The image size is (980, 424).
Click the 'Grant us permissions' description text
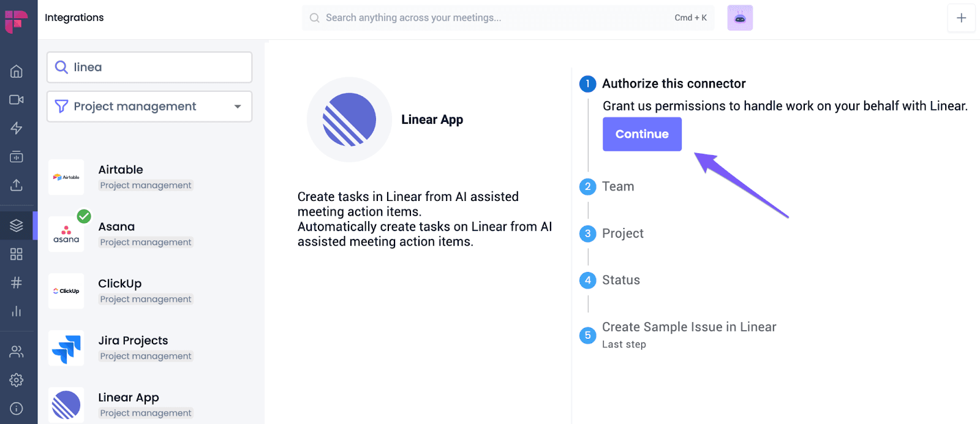point(785,106)
